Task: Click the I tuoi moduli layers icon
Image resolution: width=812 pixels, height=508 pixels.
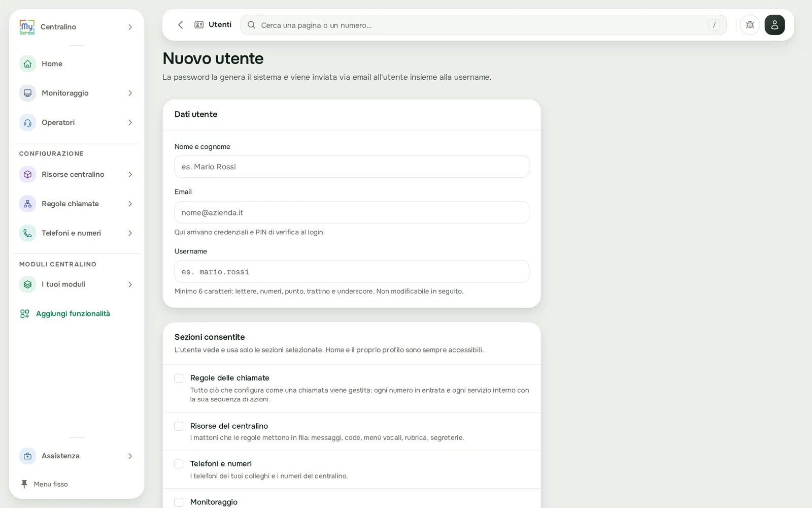Action: click(x=27, y=284)
